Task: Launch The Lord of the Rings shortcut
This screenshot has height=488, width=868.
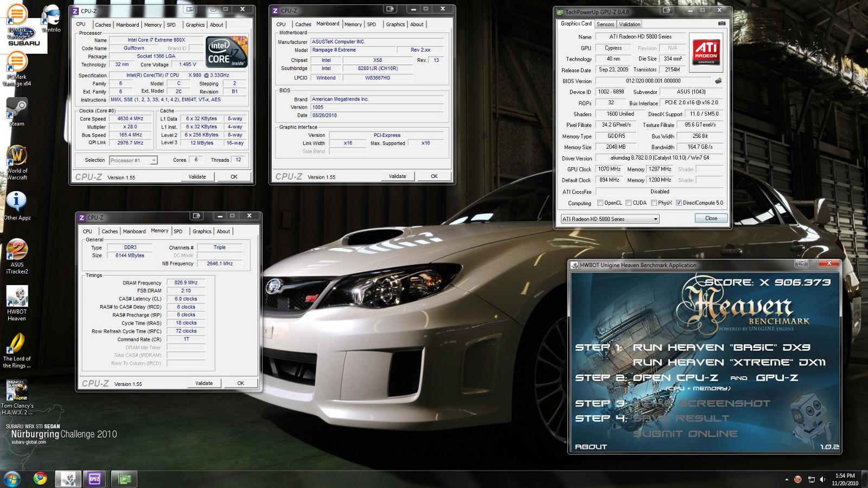Action: point(17,351)
